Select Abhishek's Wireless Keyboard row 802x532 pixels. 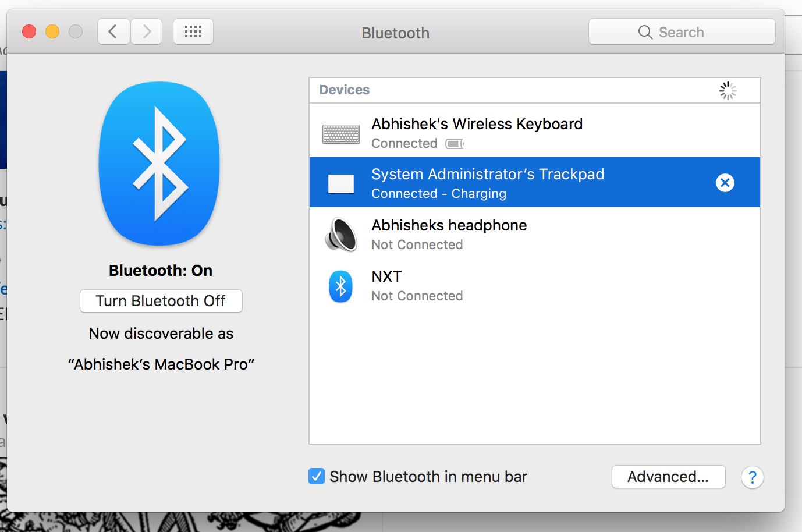tap(534, 132)
